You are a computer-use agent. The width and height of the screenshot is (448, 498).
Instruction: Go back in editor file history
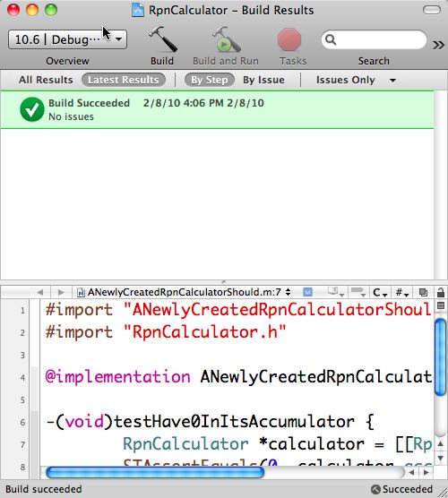click(40, 292)
